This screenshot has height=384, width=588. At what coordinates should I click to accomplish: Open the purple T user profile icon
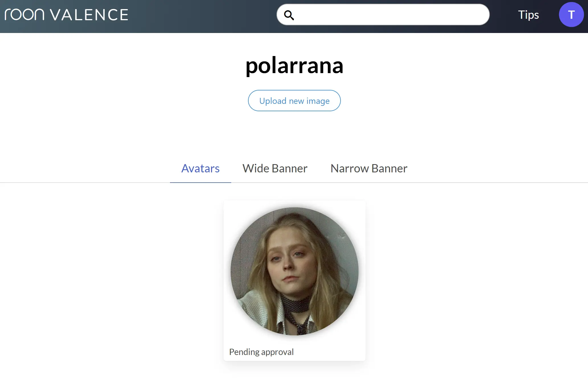(x=571, y=15)
